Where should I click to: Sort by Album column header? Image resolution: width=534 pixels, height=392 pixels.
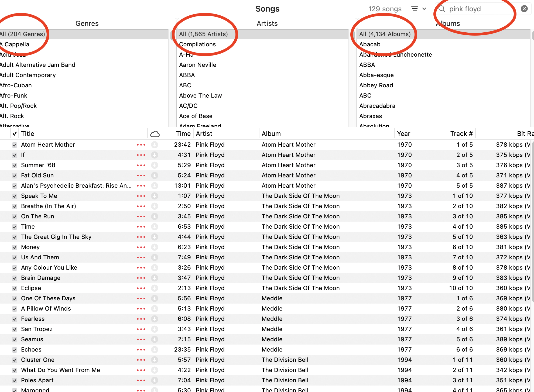271,134
